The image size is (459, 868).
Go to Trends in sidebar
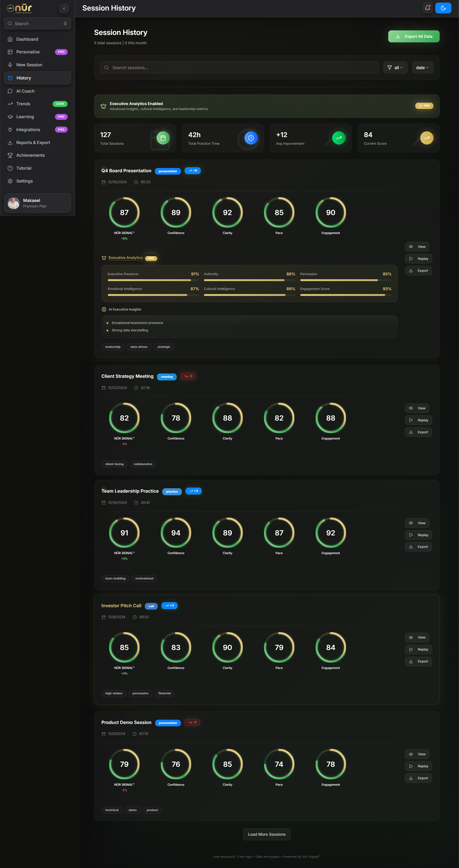[23, 104]
